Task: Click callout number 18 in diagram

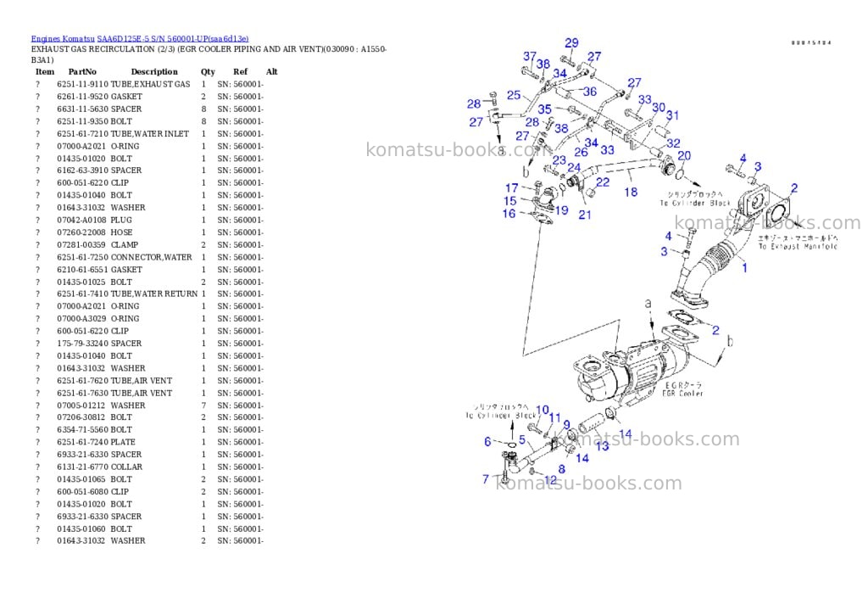Action: tap(631, 192)
